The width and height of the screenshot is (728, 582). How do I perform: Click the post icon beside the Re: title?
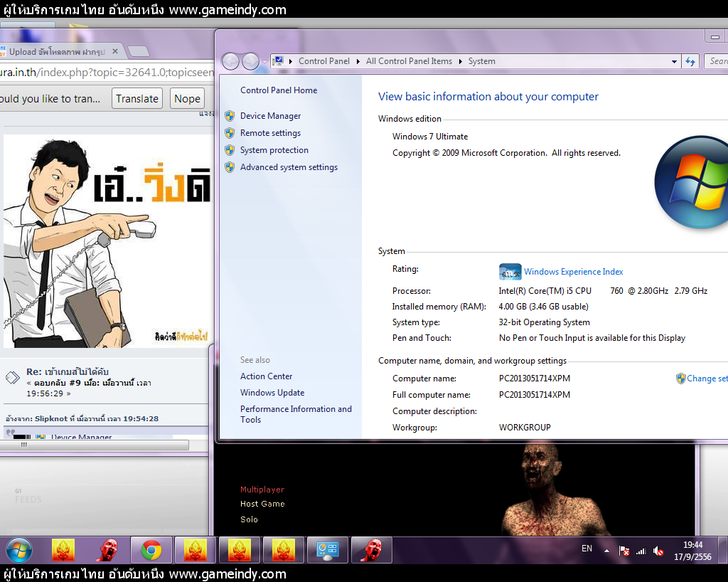(13, 378)
